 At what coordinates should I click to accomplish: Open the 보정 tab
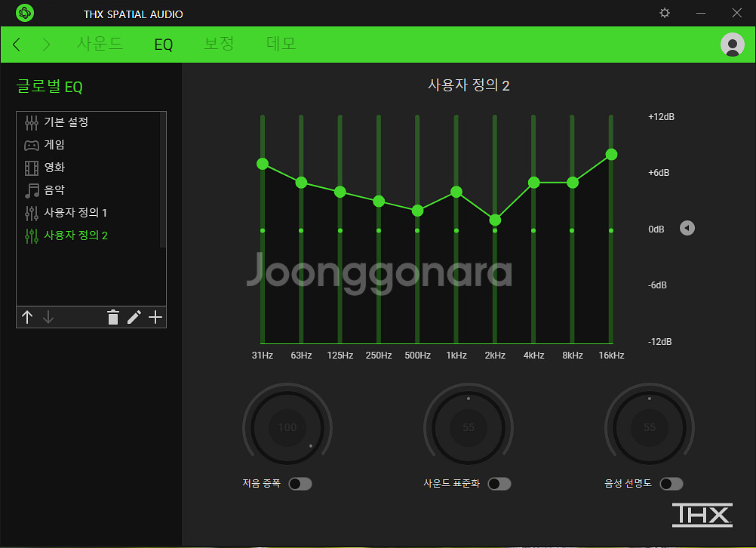point(219,44)
